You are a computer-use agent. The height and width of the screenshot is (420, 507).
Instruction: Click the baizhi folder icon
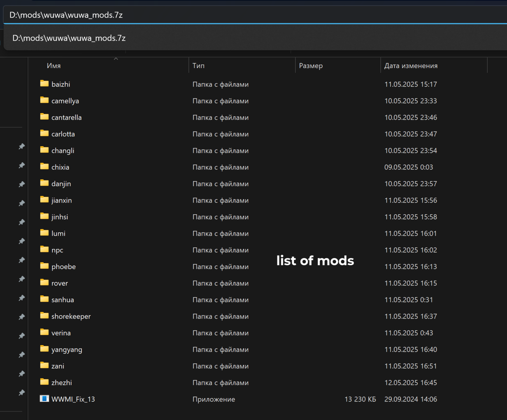point(44,84)
